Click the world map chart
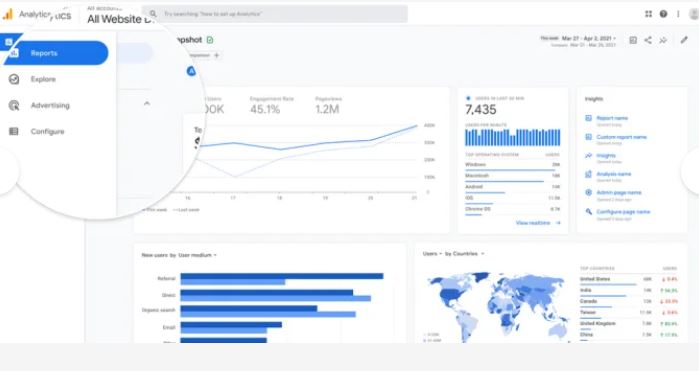This screenshot has height=371, width=699. point(497,307)
